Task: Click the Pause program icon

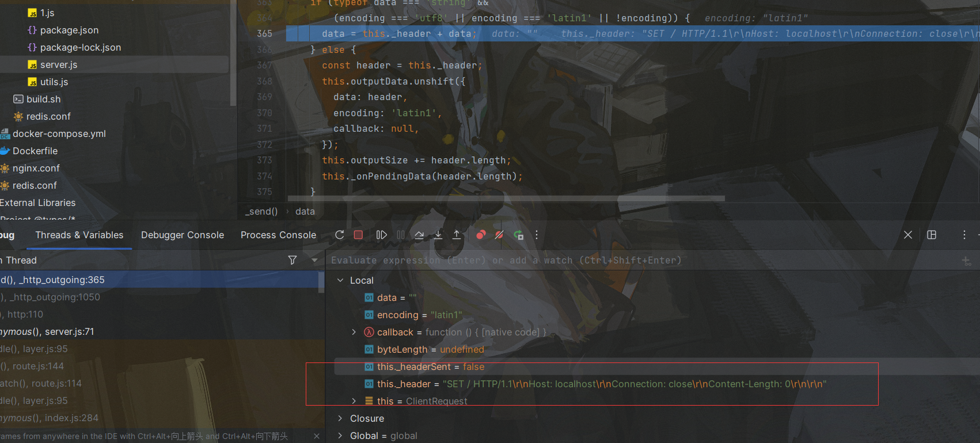Action: click(401, 235)
